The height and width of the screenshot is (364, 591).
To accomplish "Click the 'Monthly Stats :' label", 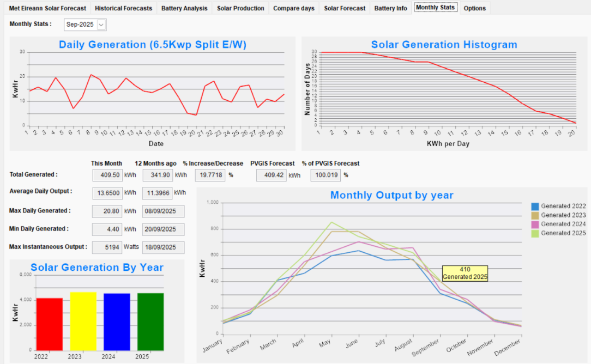I will 31,24.
